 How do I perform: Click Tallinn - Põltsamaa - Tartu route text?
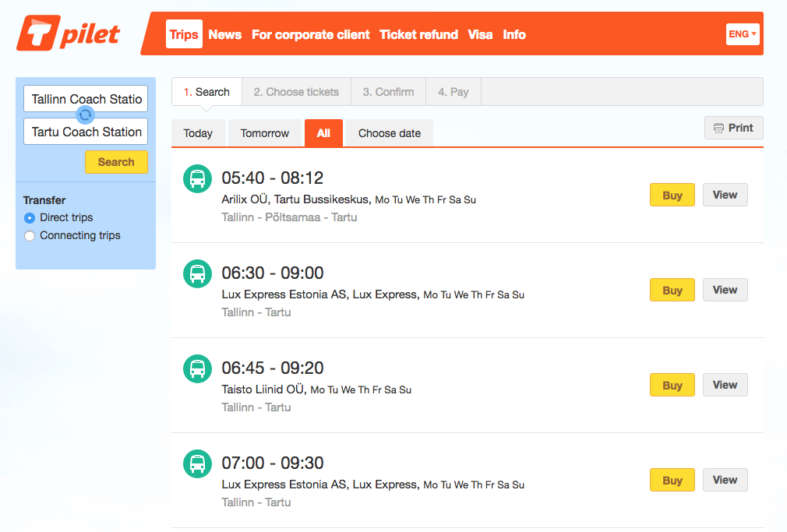point(290,217)
